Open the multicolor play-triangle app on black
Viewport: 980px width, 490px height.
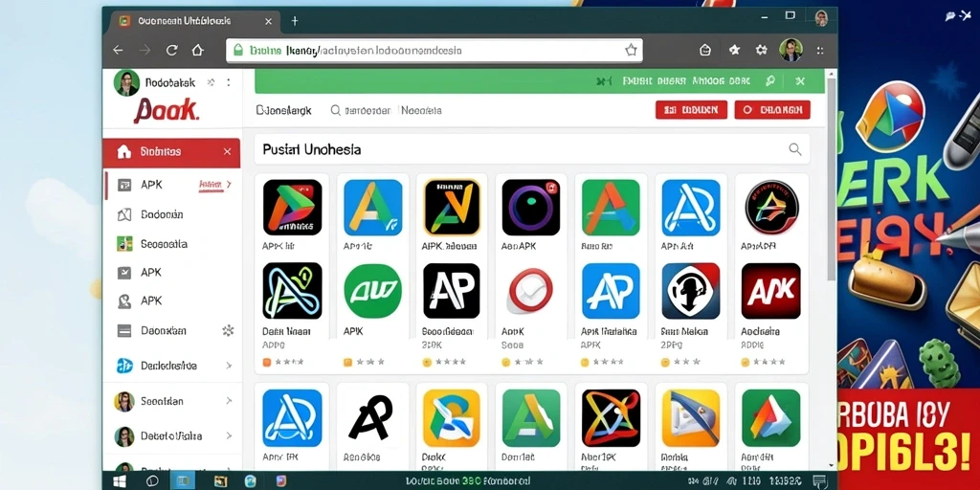292,207
